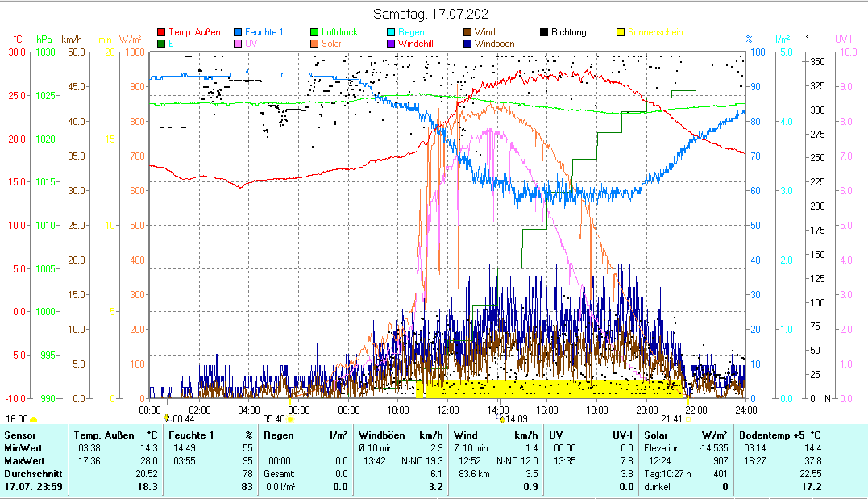Image resolution: width=868 pixels, height=499 pixels.
Task: Click the pink UV legend square
Action: click(238, 44)
